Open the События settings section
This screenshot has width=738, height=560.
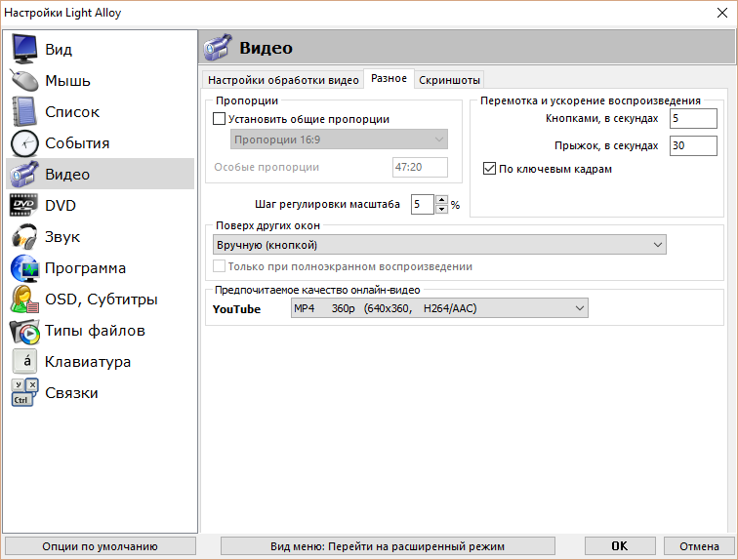100,143
